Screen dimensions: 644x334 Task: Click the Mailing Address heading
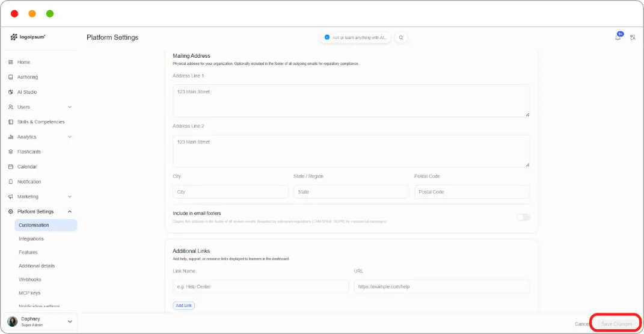pos(191,56)
